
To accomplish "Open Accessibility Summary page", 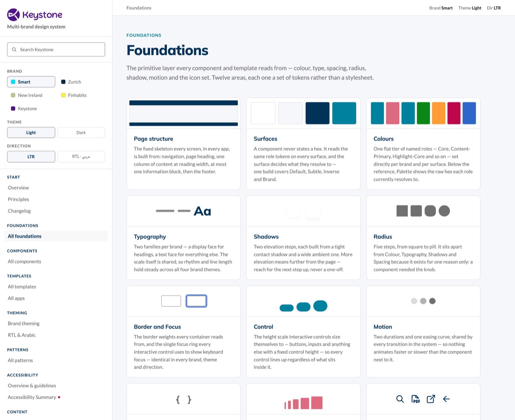I will [x=56, y=397].
